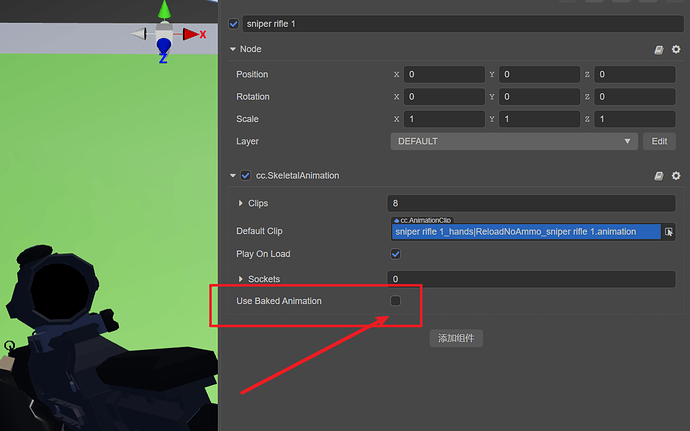This screenshot has width=690, height=431.
Task: Open Node section help documentation icon
Action: 659,50
